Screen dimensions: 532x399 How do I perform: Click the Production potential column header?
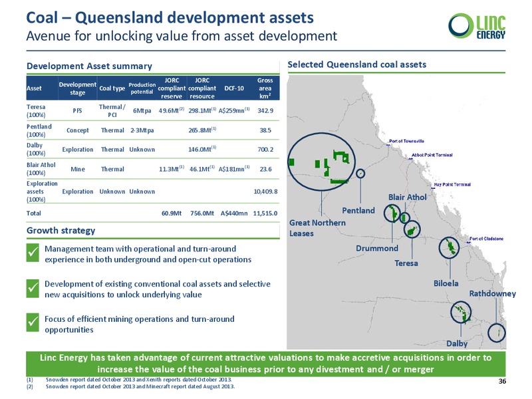pos(142,88)
